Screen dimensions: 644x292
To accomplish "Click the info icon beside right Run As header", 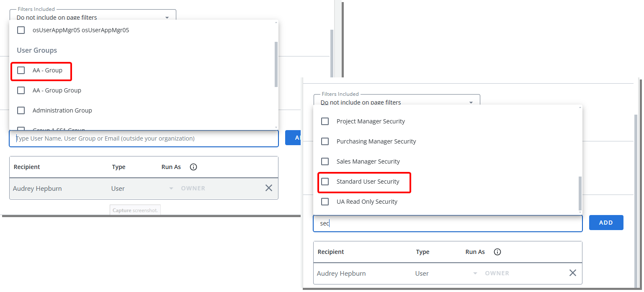I will click(x=497, y=252).
